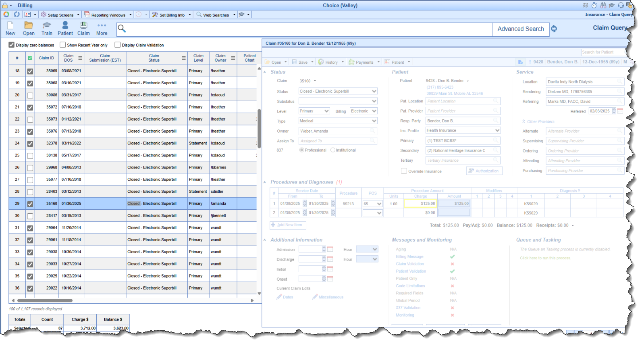Click the Claim icon in the main toolbar

(x=83, y=25)
